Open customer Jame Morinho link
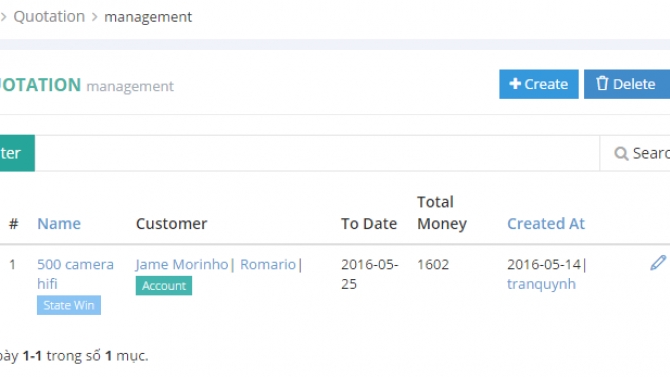This screenshot has width=670, height=377. click(182, 265)
